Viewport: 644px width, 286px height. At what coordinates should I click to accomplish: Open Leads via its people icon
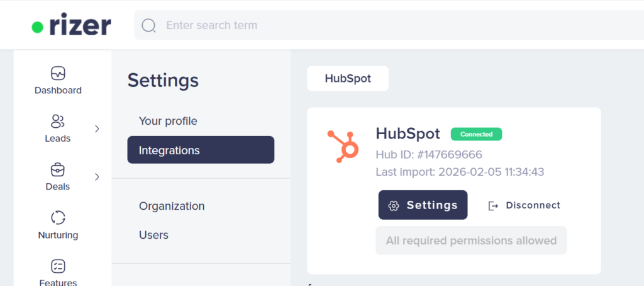click(58, 121)
